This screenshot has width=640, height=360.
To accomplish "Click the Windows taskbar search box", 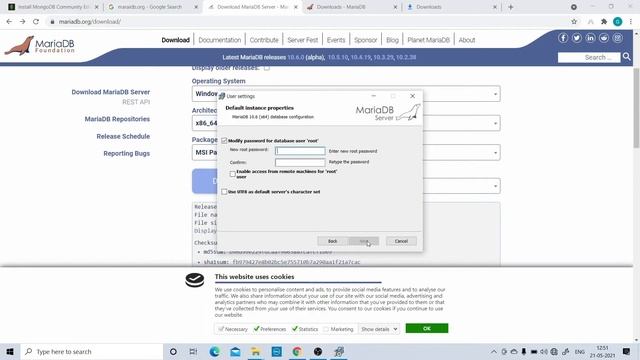I will pos(91,351).
